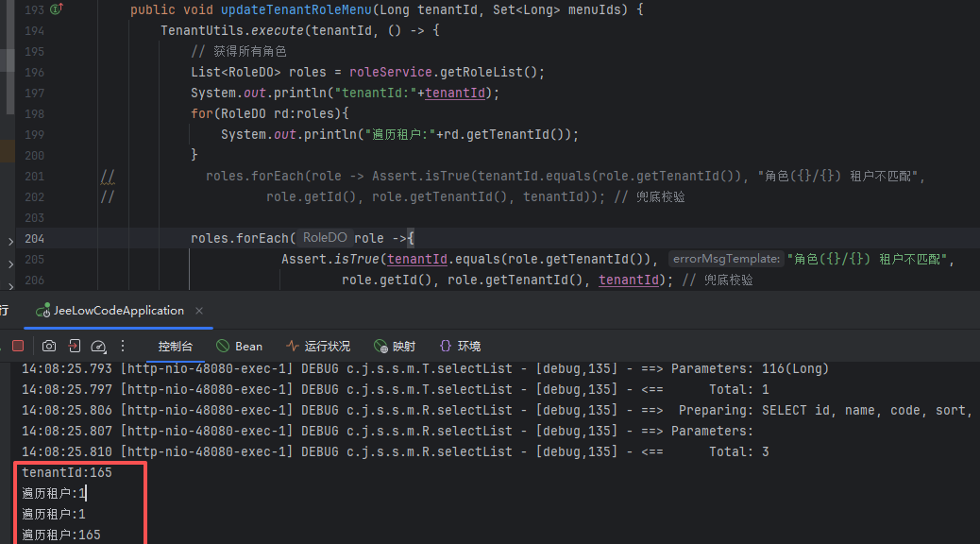Select the 映射 tab
This screenshot has height=544, width=980.
395,347
